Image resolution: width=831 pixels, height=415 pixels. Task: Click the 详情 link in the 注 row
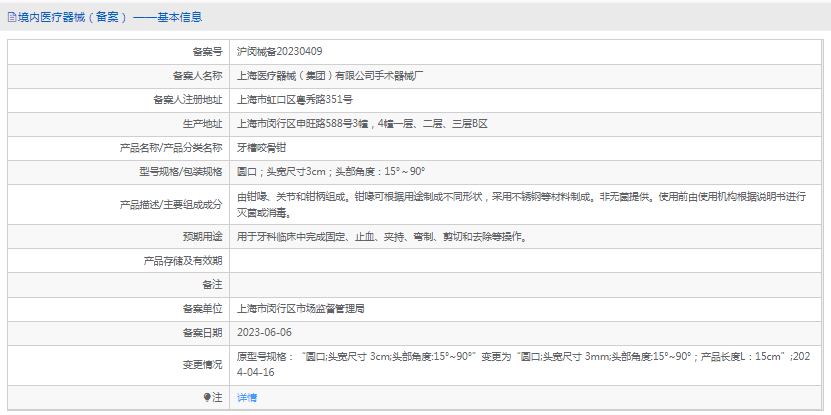coord(247,398)
